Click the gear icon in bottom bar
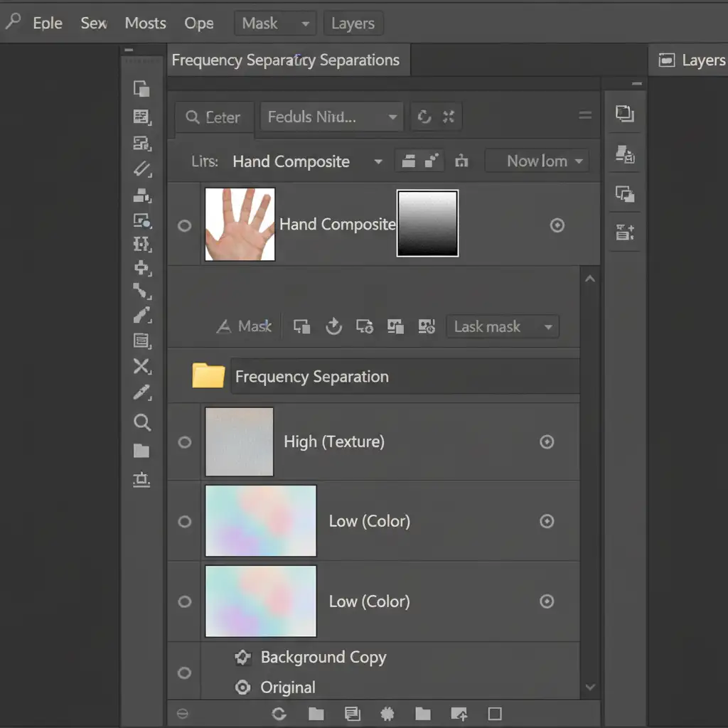 [387, 714]
